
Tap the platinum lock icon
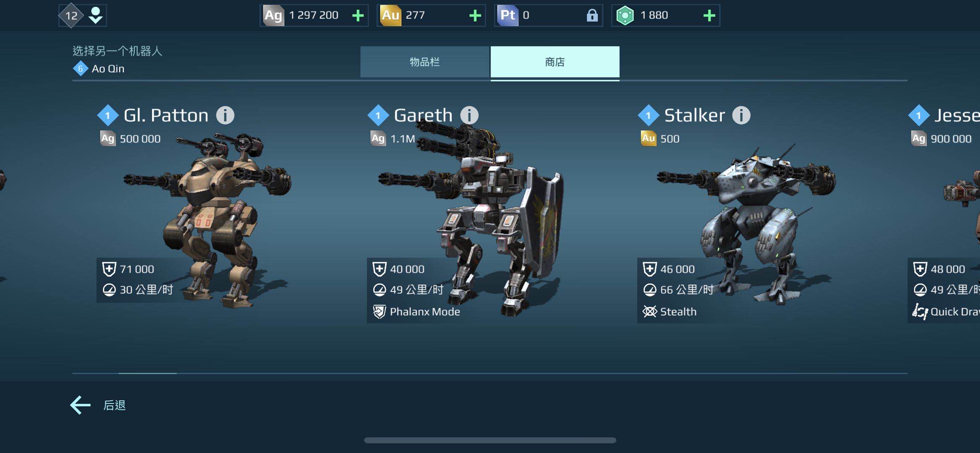tap(592, 16)
